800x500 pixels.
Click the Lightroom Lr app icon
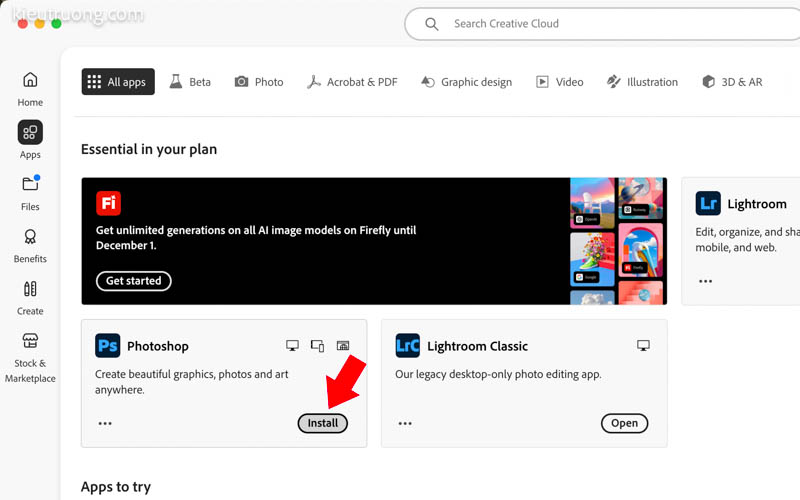[708, 203]
